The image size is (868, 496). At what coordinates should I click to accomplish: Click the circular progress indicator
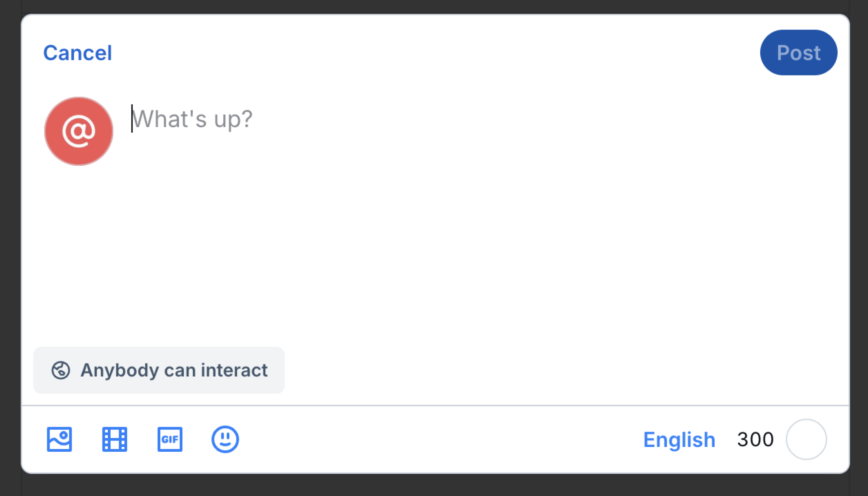pyautogui.click(x=806, y=440)
